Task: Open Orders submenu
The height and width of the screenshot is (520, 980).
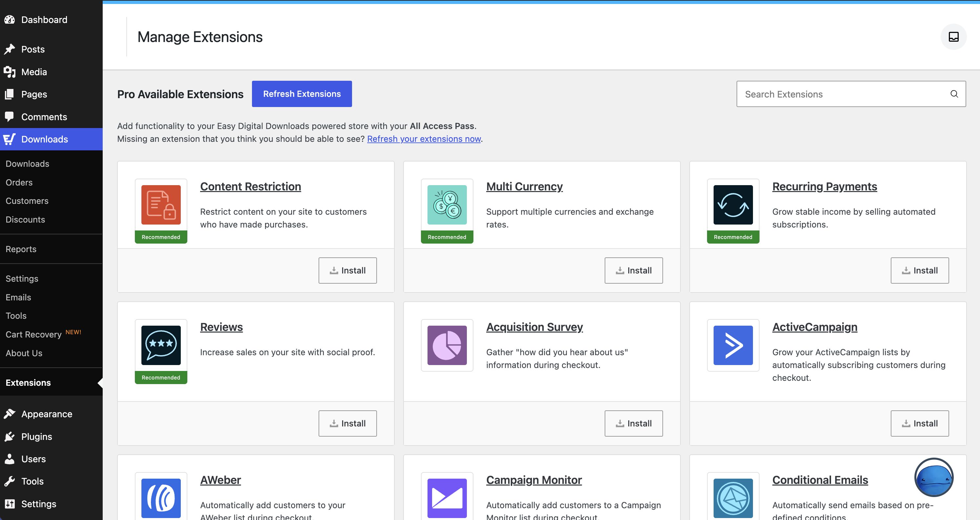Action: pyautogui.click(x=19, y=182)
